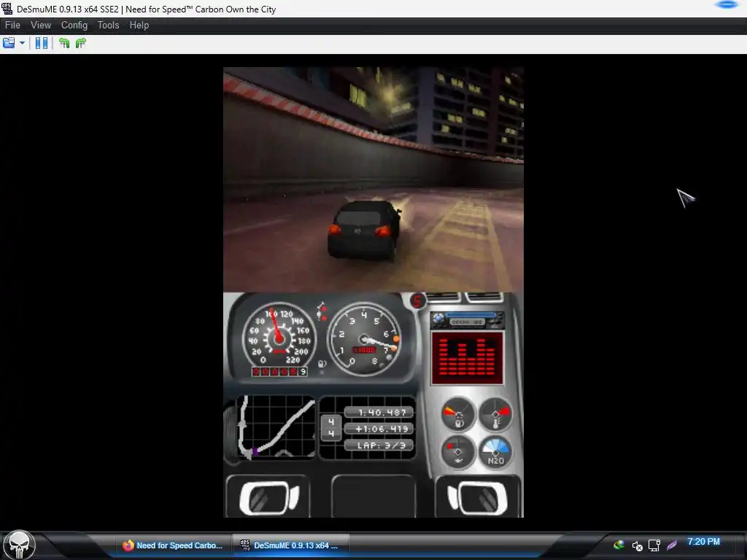Click the volume muted tray icon
The height and width of the screenshot is (560, 747).
pos(637,545)
